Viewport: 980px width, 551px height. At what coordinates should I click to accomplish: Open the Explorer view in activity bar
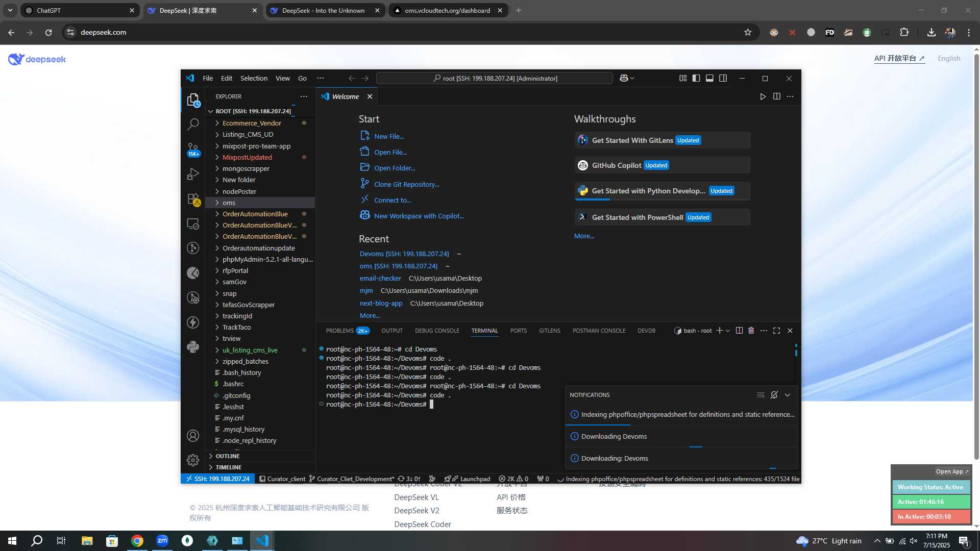click(x=193, y=100)
